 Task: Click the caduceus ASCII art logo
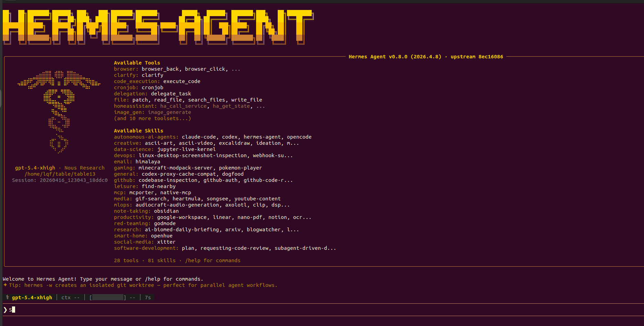click(x=59, y=112)
